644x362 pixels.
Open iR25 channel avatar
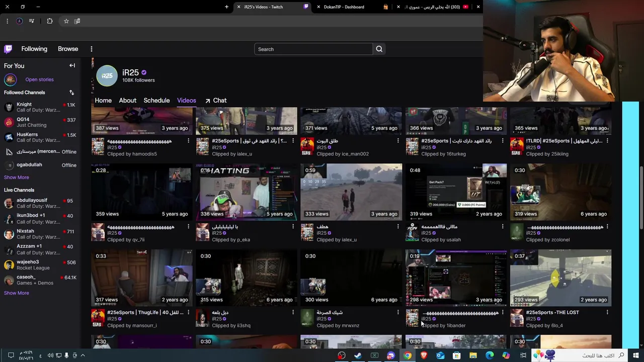point(107,76)
